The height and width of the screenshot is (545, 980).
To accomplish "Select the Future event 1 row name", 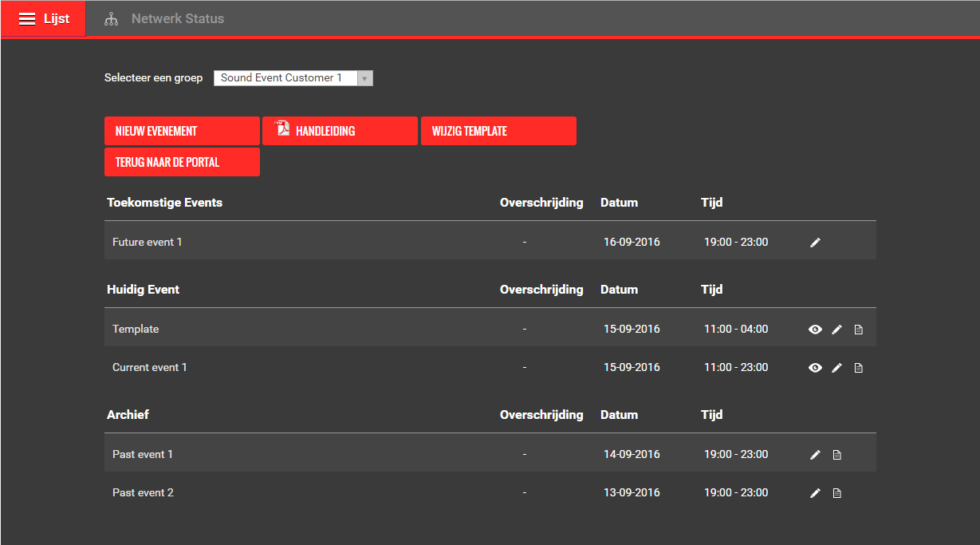I will point(148,243).
